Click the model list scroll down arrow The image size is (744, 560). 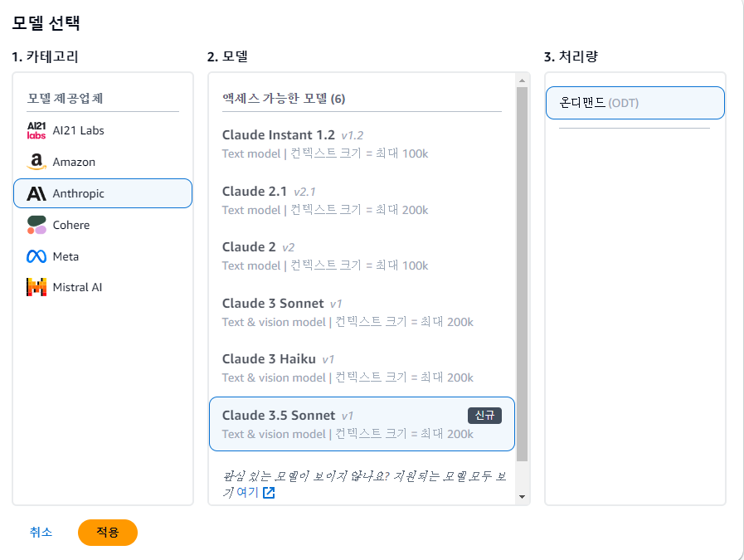tap(522, 497)
